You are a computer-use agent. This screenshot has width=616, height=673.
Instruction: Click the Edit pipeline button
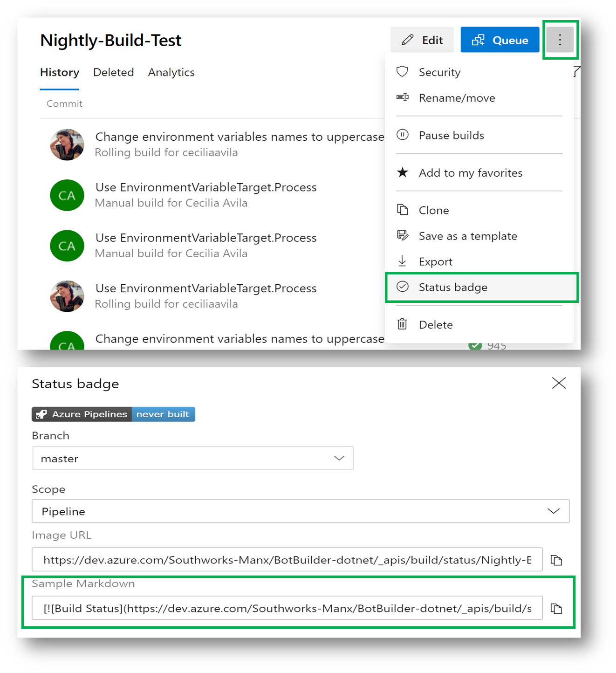(x=422, y=40)
